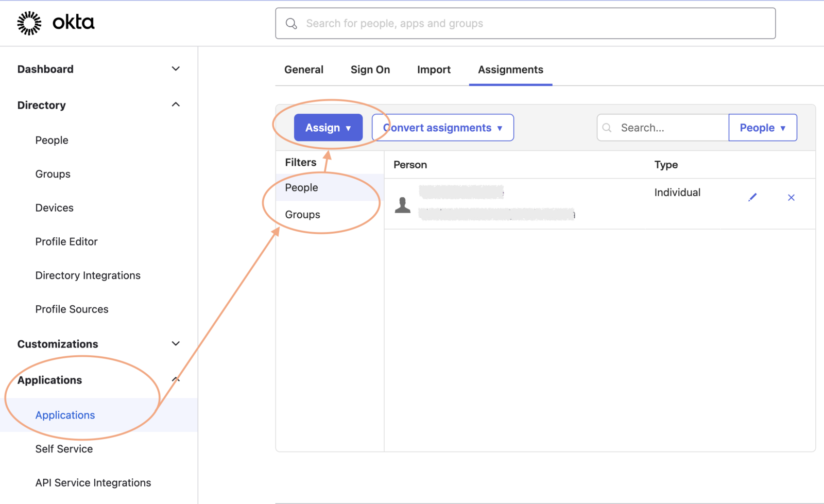Focus the people, apps and groups search field
Viewport: 824px width, 504px height.
coord(525,23)
